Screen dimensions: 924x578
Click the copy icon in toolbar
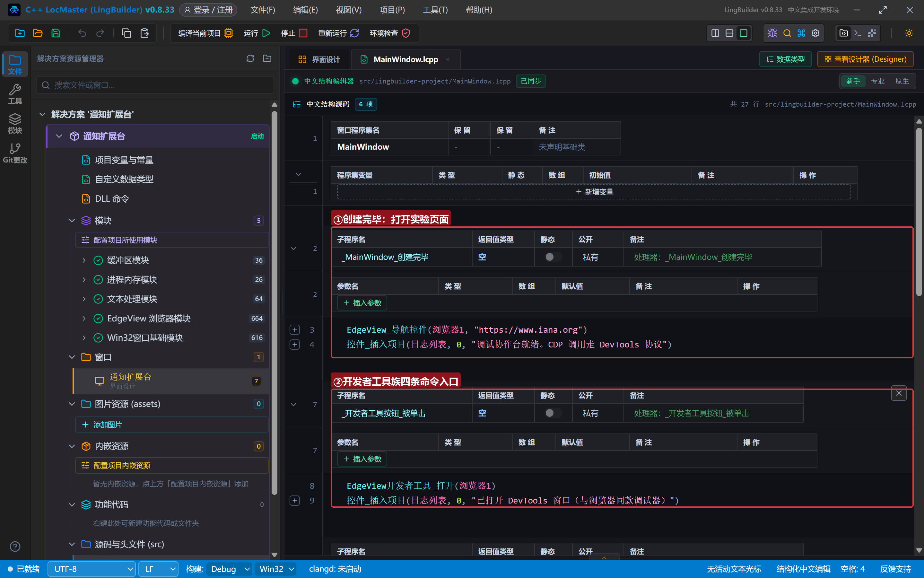pyautogui.click(x=126, y=33)
